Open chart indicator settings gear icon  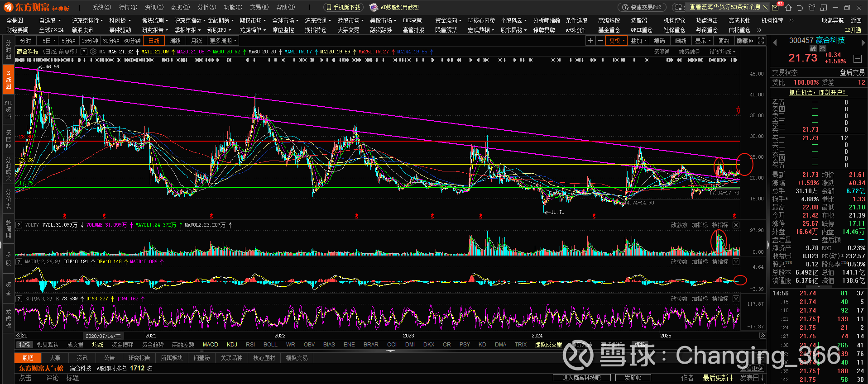(x=93, y=52)
